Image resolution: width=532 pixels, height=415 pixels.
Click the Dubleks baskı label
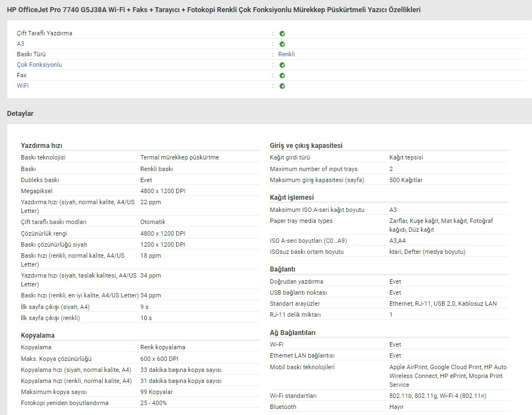click(40, 180)
